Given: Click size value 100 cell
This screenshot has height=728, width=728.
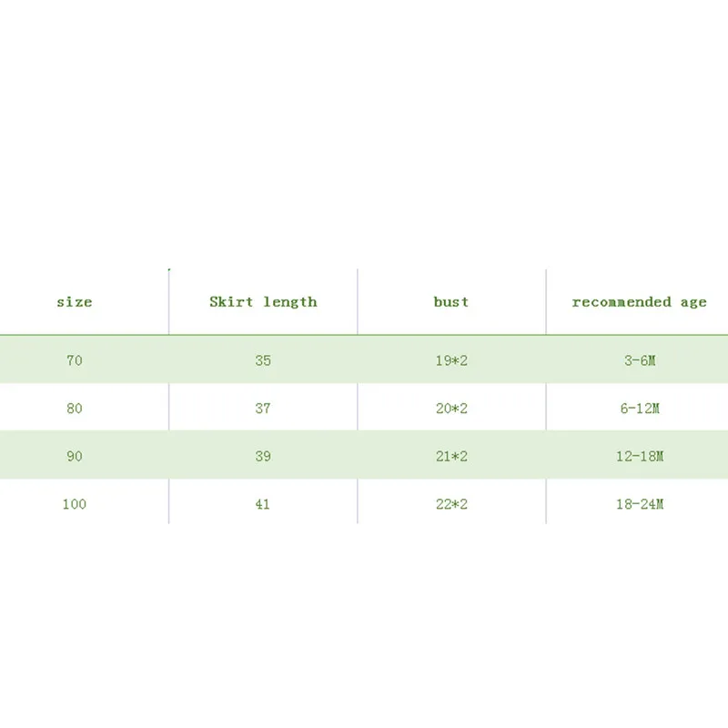Looking at the screenshot, I should [x=75, y=503].
